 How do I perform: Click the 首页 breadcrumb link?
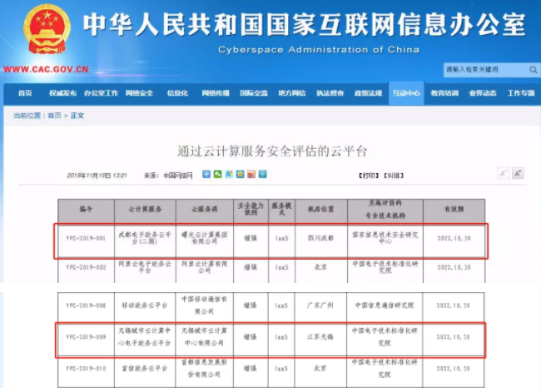[54, 116]
